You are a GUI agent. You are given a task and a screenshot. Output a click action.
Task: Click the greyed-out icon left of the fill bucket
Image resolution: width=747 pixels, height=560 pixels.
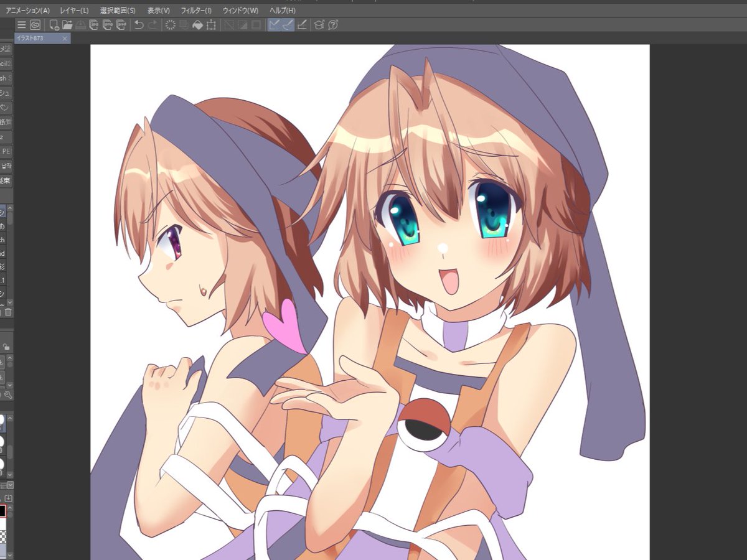[184, 25]
